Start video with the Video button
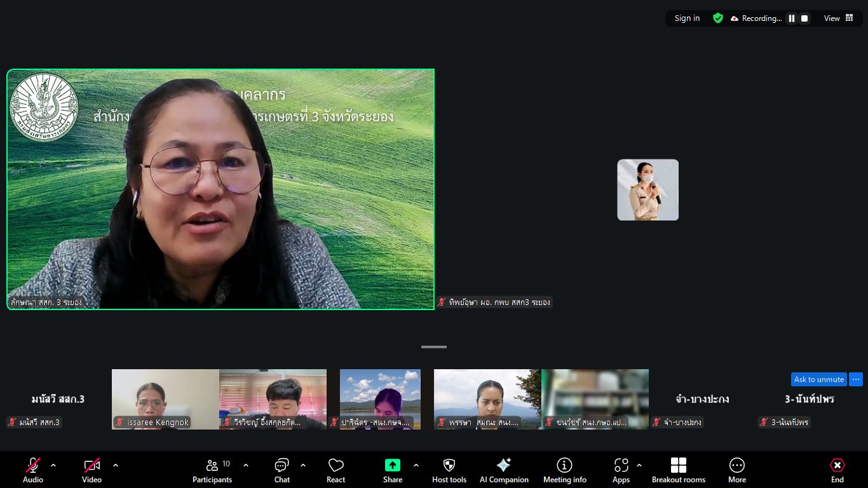 pos(92,470)
